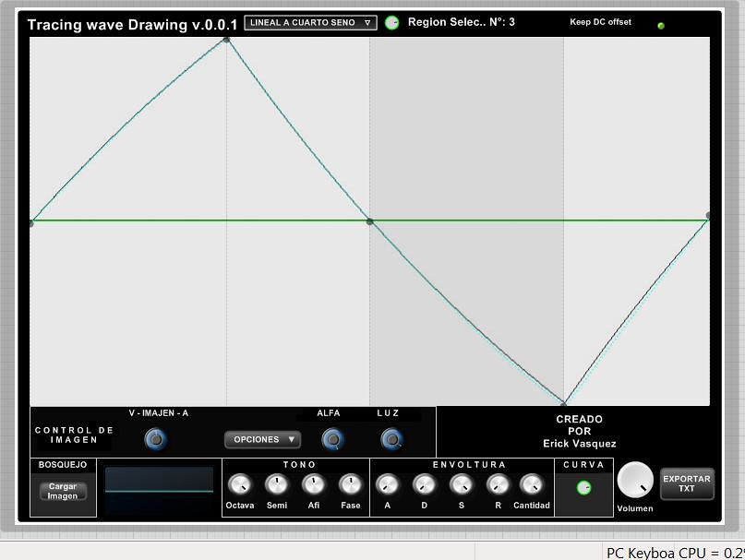This screenshot has height=560, width=745.
Task: Toggle the Keep DC offset indicator
Action: click(x=661, y=26)
